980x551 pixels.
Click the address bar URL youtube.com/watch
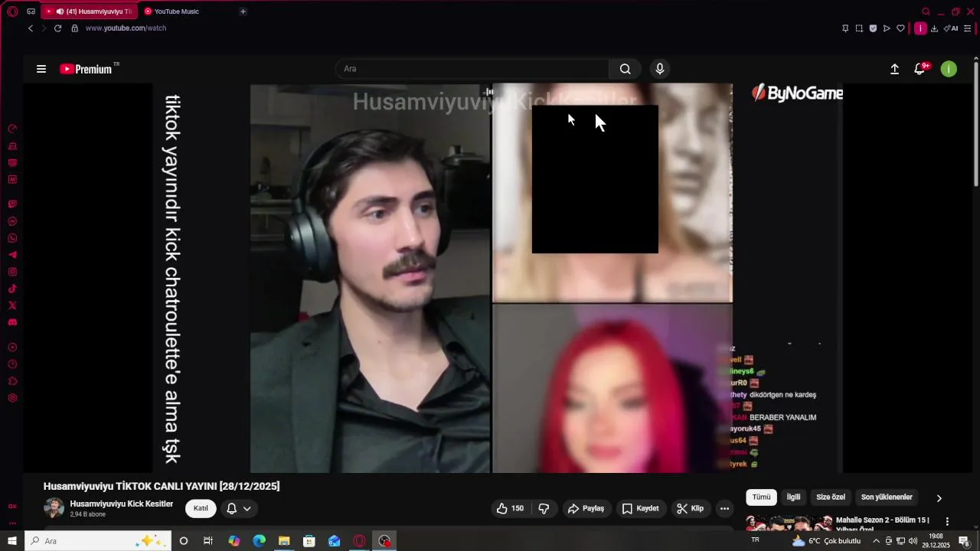(126, 28)
